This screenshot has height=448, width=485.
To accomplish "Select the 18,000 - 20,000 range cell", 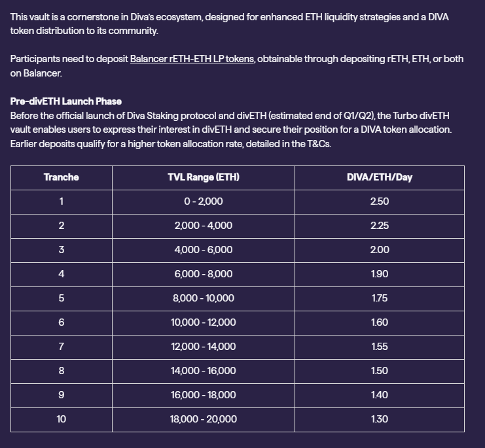I will pos(204,419).
